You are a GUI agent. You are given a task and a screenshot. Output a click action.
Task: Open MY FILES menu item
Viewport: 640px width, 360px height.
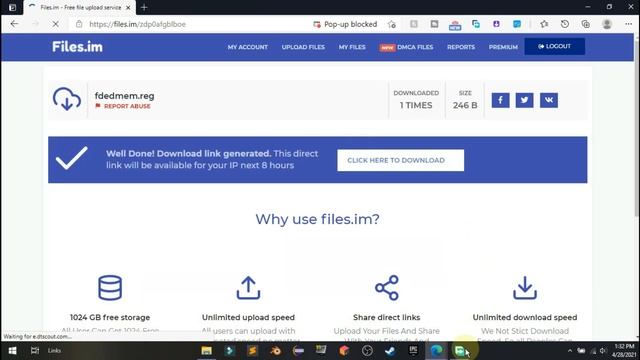(352, 47)
